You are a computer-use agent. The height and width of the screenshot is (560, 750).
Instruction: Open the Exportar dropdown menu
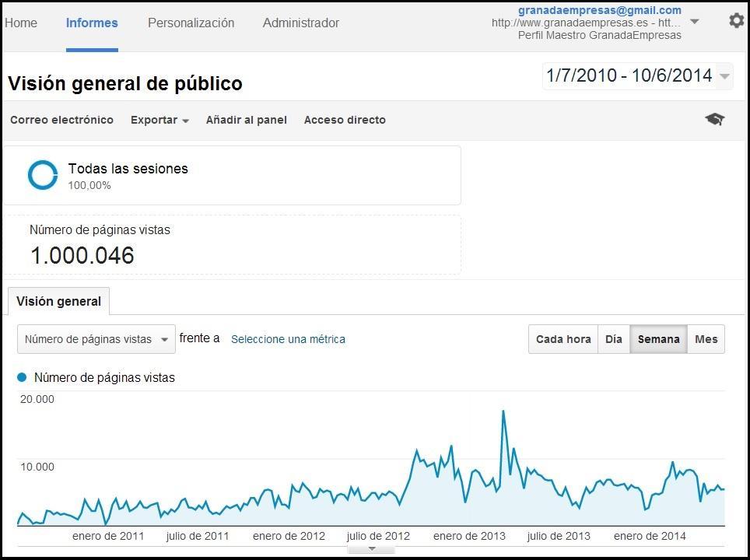[159, 120]
